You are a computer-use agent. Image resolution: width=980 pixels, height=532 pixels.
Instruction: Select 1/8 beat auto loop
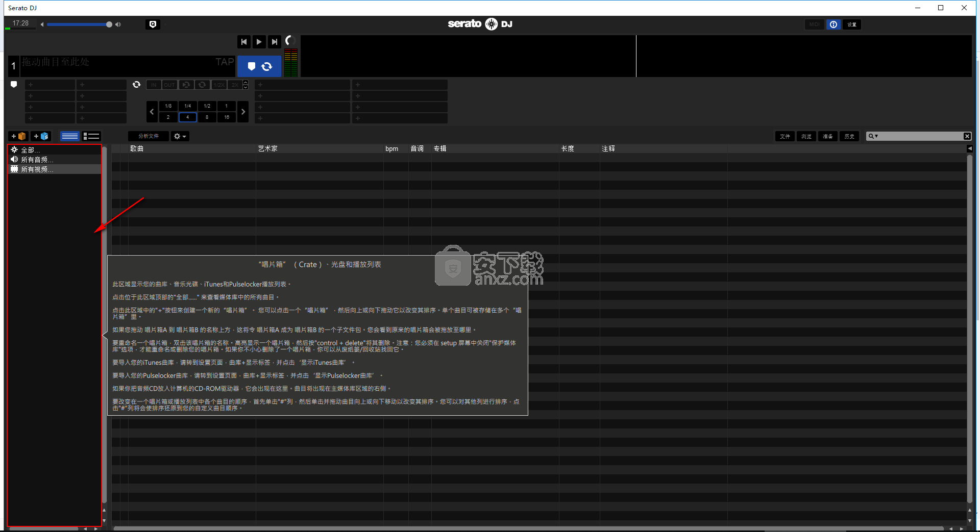(x=168, y=106)
